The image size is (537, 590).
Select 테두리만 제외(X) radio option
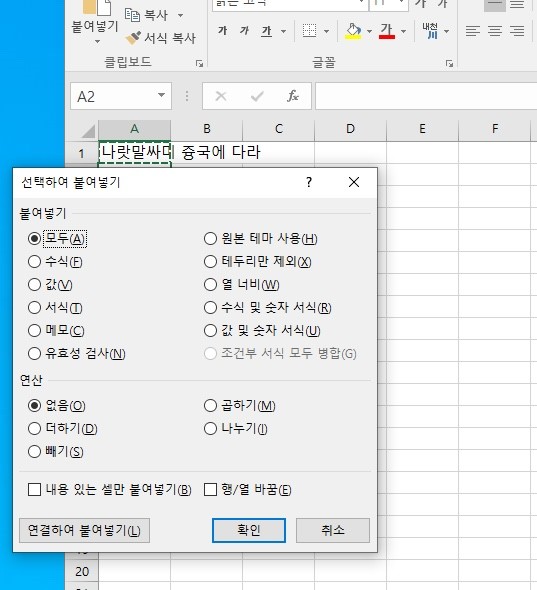[x=257, y=262]
